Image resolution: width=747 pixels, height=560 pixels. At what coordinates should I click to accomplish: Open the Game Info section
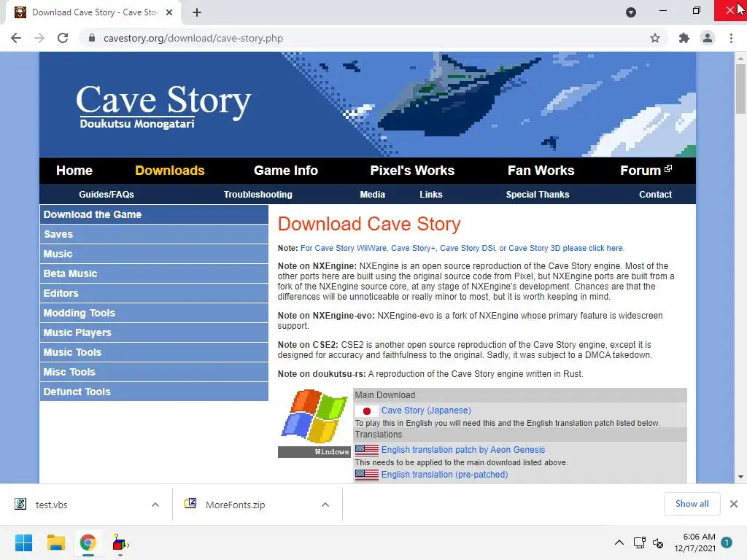286,171
